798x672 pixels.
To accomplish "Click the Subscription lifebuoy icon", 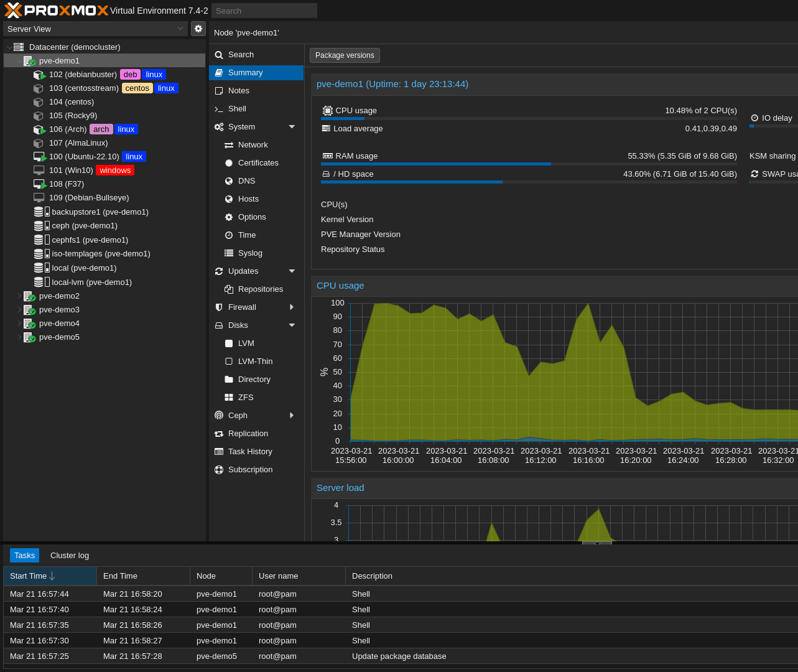I will [219, 470].
